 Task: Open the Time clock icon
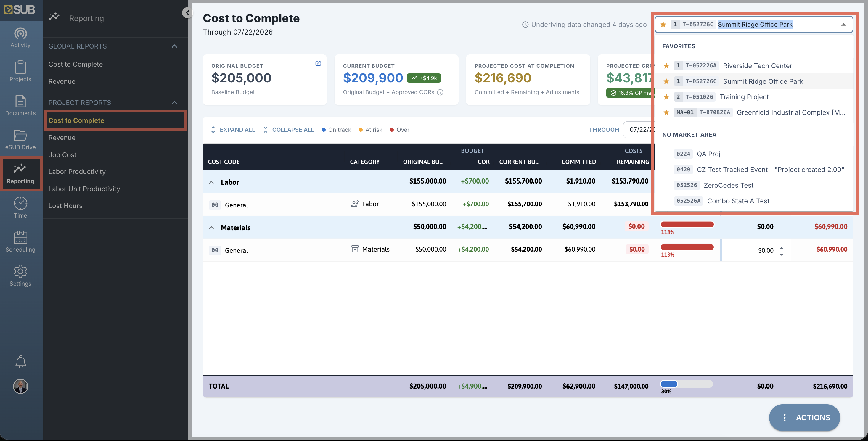[20, 207]
